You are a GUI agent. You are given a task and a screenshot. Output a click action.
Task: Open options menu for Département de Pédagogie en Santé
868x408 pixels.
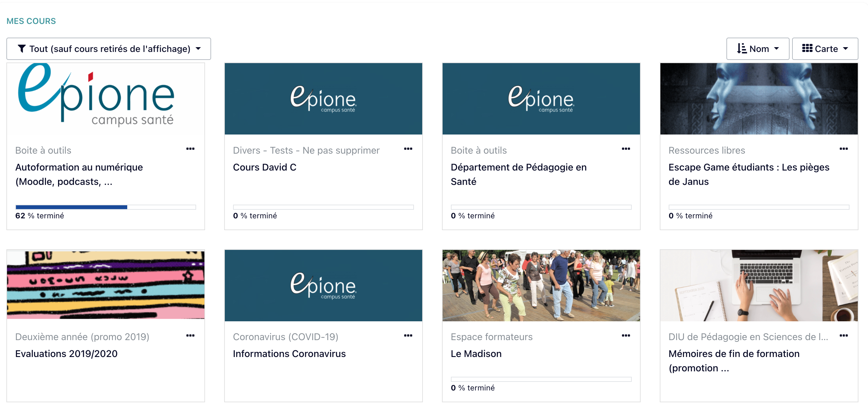pyautogui.click(x=626, y=149)
